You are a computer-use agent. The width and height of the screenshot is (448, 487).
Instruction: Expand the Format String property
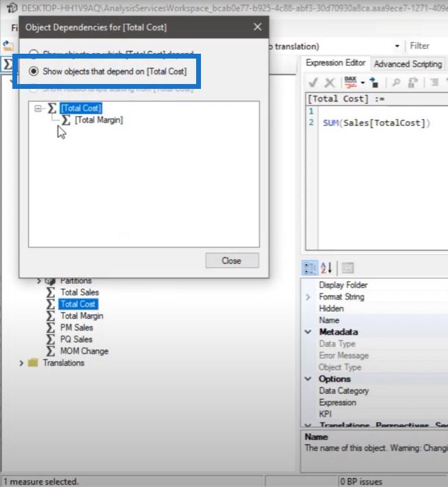(x=308, y=297)
